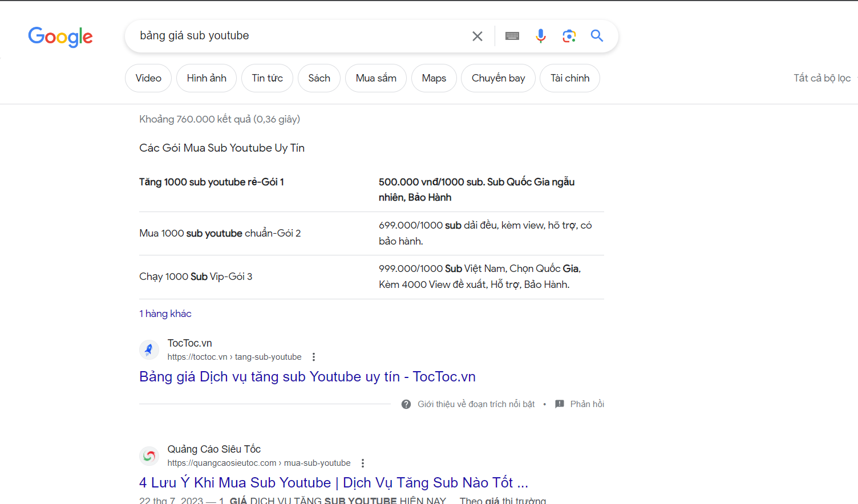
Task: Click the magnifying glass search button
Action: click(x=597, y=36)
